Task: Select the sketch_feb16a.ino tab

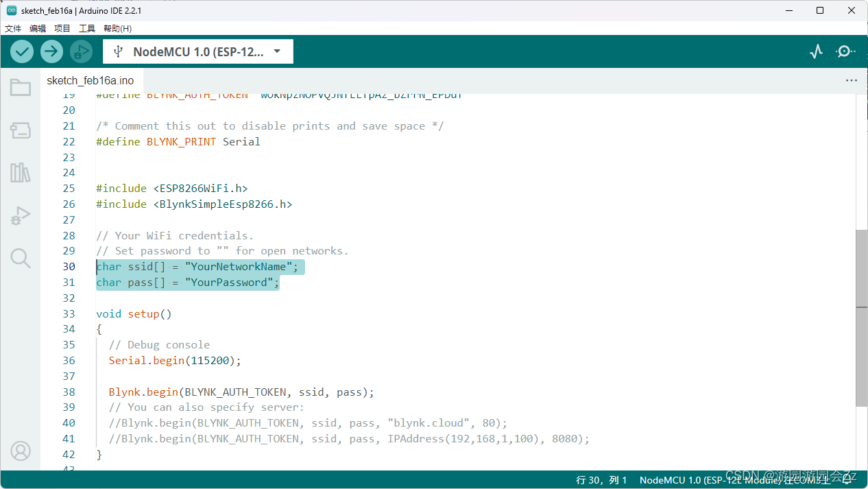Action: (91, 80)
